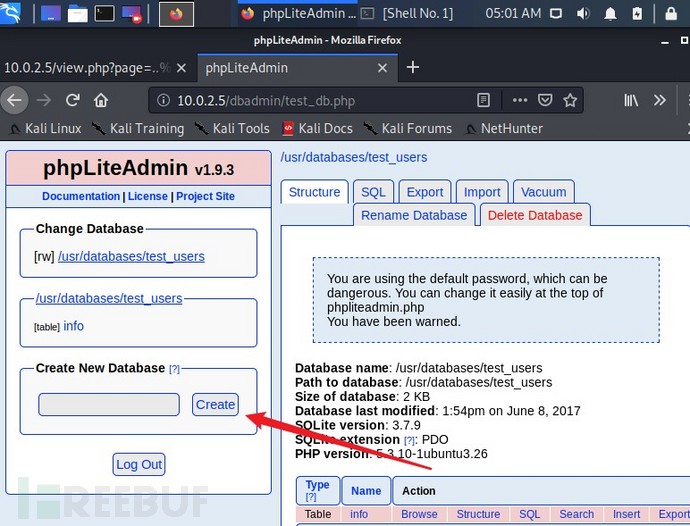Open the Kali Tools bookmark

[232, 128]
